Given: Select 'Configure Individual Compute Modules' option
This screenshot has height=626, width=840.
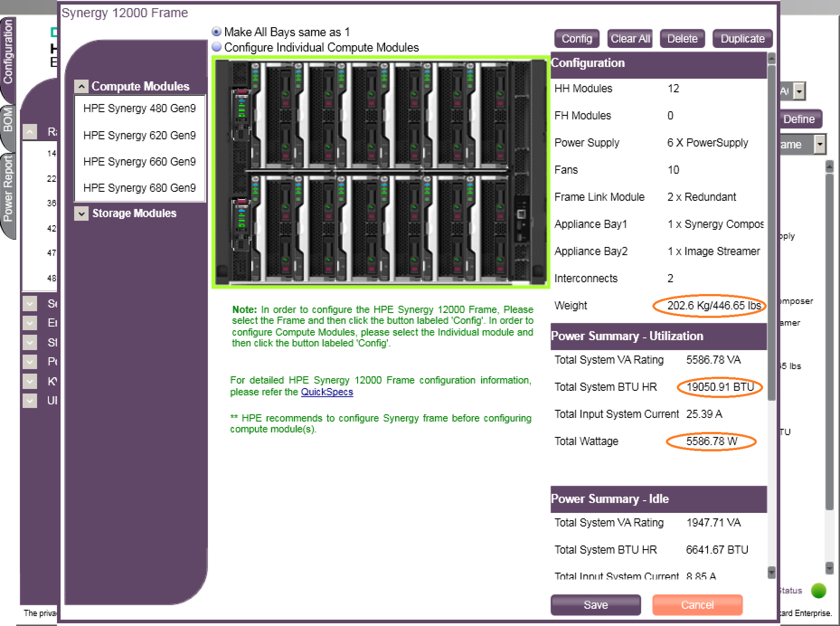Looking at the screenshot, I should 217,47.
